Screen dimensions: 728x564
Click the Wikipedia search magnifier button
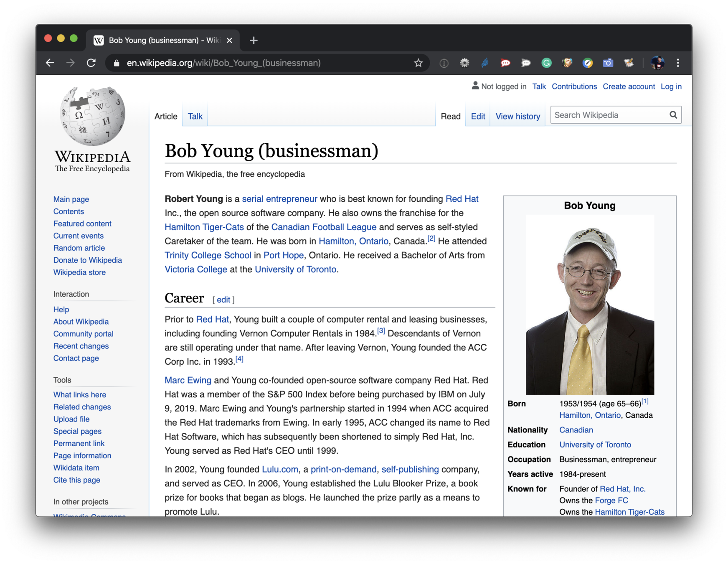coord(673,115)
